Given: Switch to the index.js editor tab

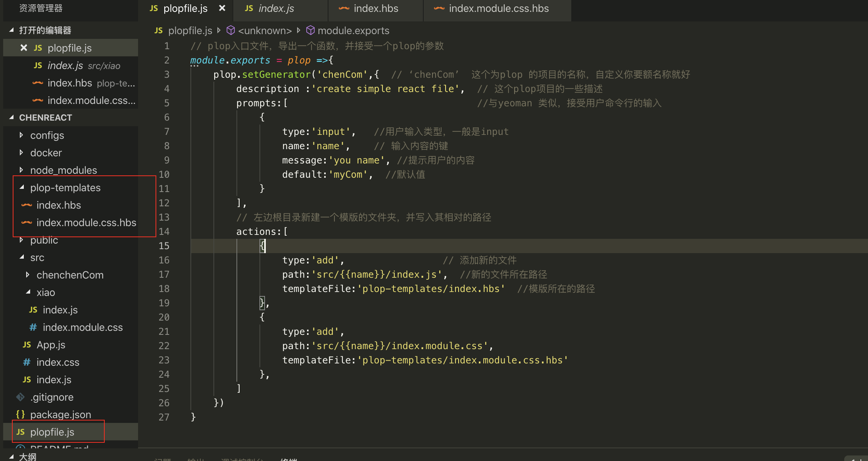Looking at the screenshot, I should pyautogui.click(x=280, y=9).
